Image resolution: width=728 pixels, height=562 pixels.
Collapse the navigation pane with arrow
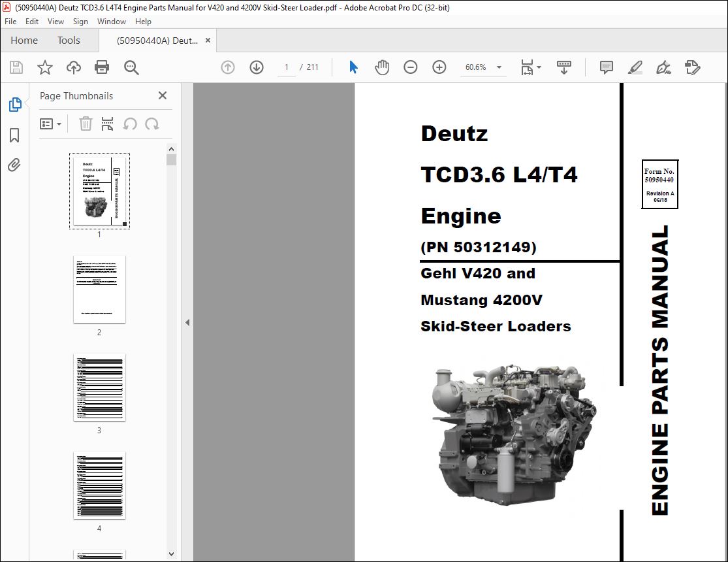187,322
